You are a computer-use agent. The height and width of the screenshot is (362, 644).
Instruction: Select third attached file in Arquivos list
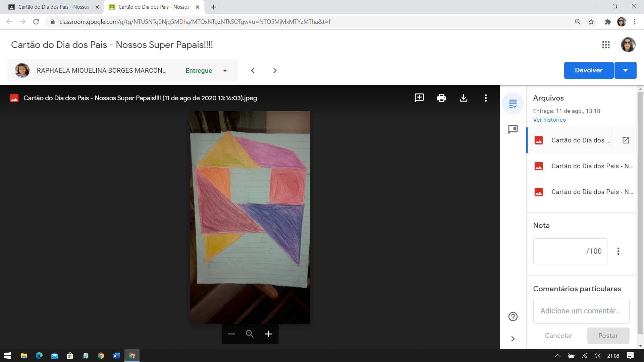pyautogui.click(x=582, y=192)
